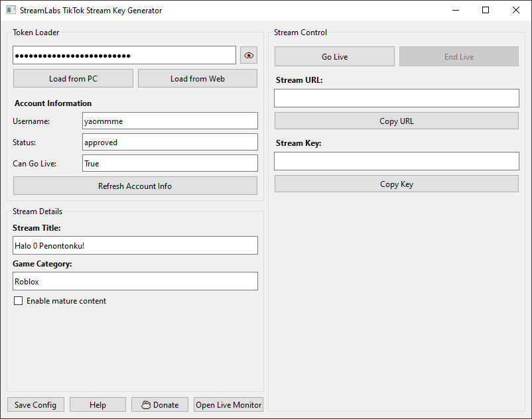Click the application icon in the title bar

(x=9, y=10)
